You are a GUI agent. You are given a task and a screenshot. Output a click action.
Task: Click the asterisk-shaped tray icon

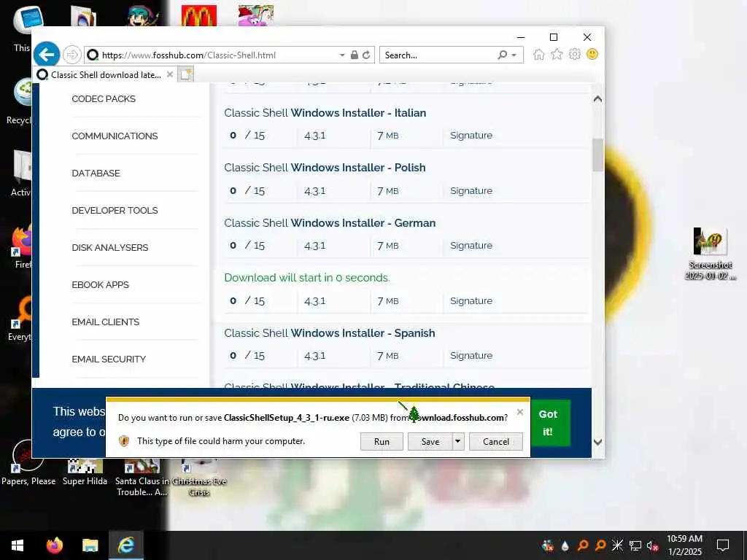617,545
